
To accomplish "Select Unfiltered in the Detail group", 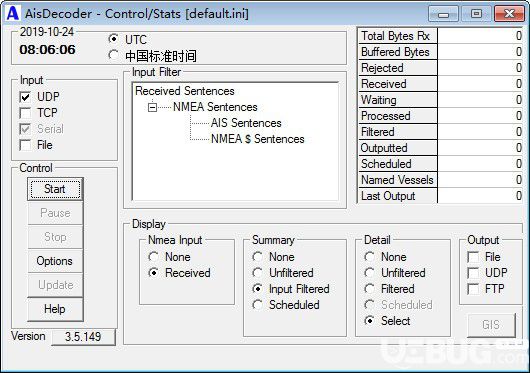I will 369,273.
